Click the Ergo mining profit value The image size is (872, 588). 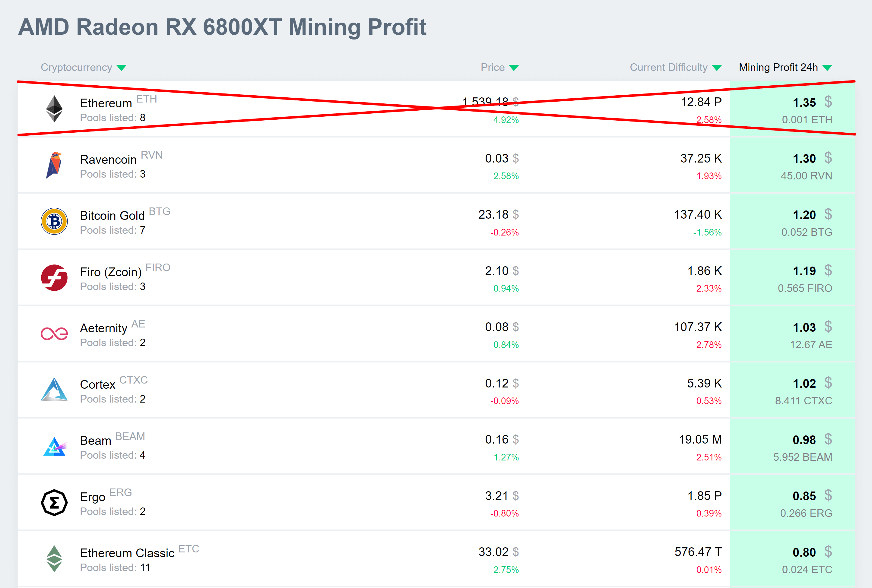(804, 495)
